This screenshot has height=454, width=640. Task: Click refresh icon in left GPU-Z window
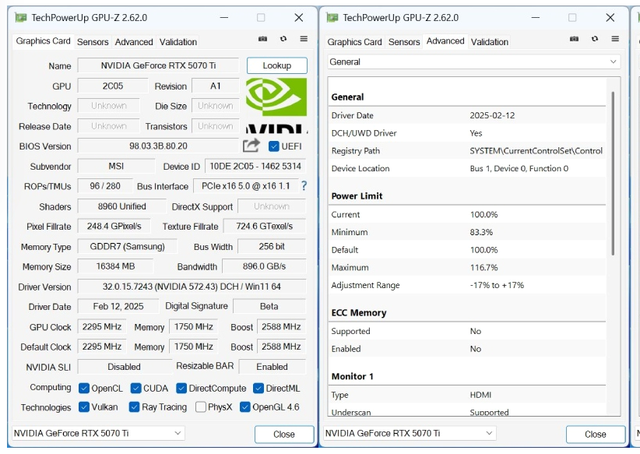coord(283,39)
